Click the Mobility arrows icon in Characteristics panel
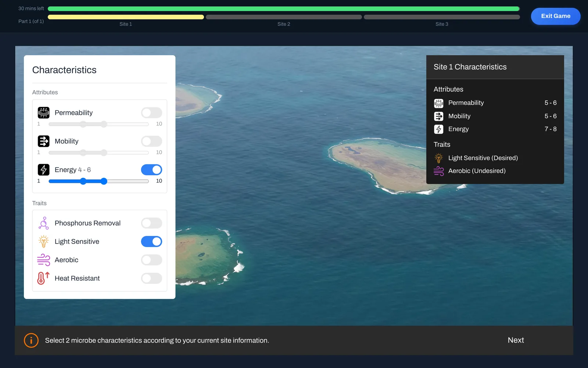This screenshot has height=368, width=588. [x=43, y=141]
